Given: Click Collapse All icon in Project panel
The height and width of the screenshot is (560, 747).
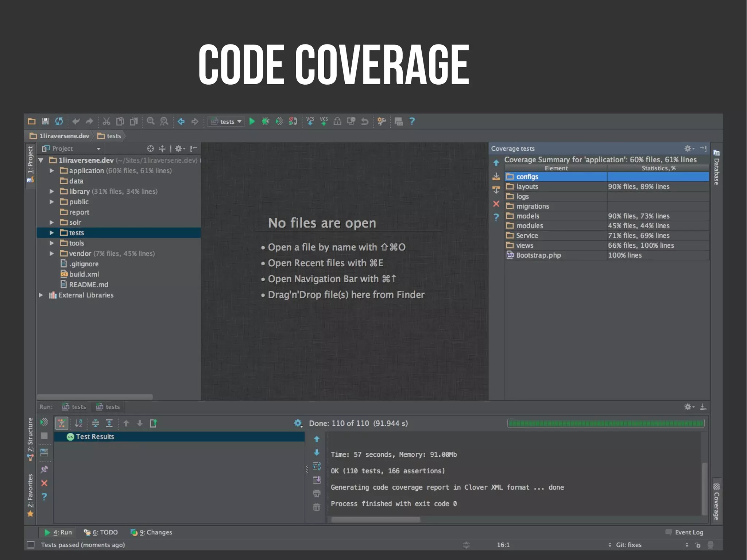Looking at the screenshot, I should coord(162,148).
